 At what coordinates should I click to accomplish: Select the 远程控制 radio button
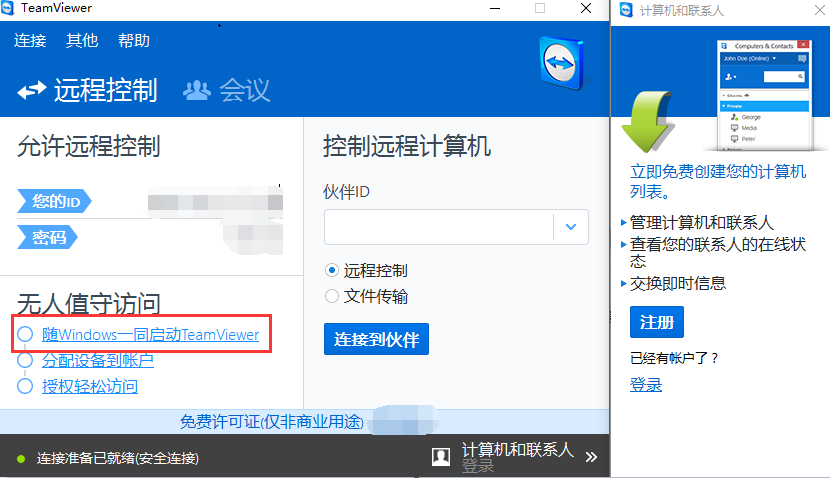pyautogui.click(x=332, y=270)
